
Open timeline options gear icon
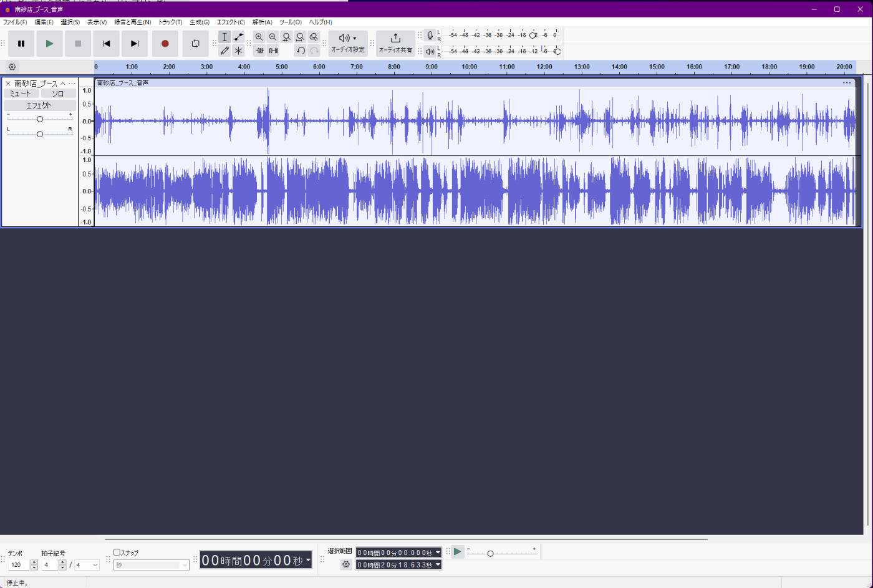point(12,67)
